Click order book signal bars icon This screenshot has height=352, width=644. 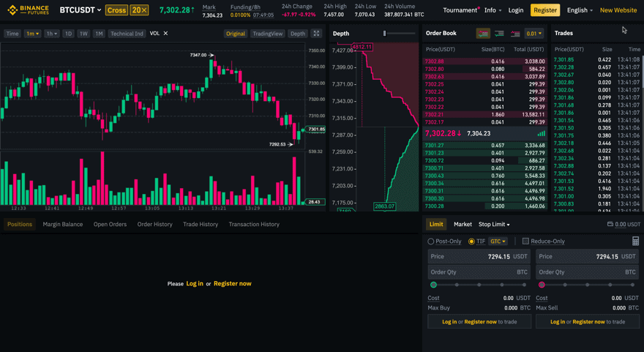click(x=542, y=133)
